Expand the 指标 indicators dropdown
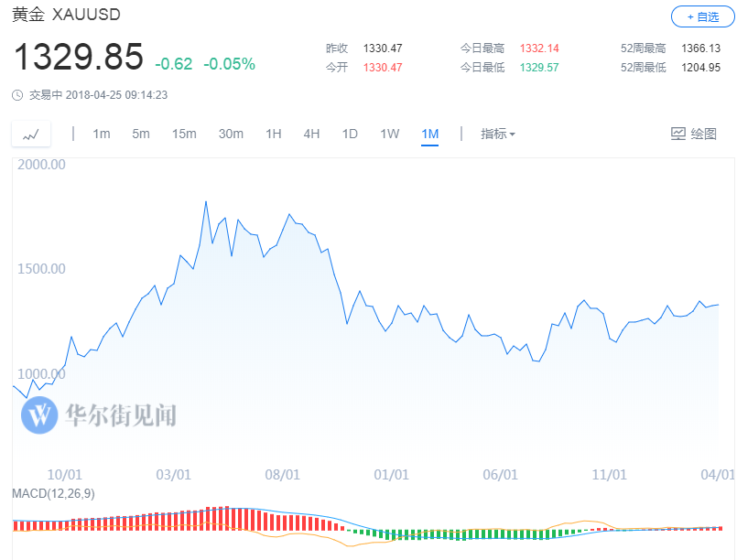 pyautogui.click(x=498, y=134)
